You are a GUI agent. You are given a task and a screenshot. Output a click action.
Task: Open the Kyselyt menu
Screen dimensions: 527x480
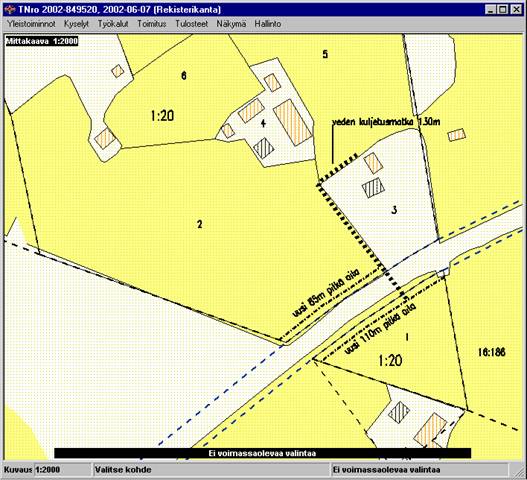tap(76, 24)
